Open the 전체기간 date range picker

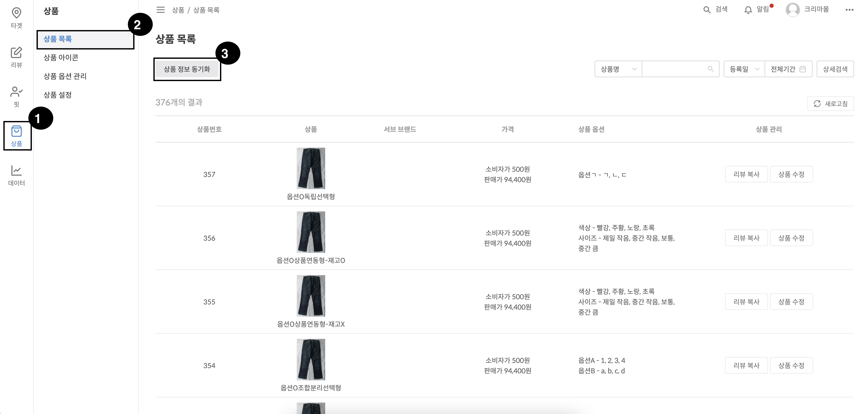788,69
